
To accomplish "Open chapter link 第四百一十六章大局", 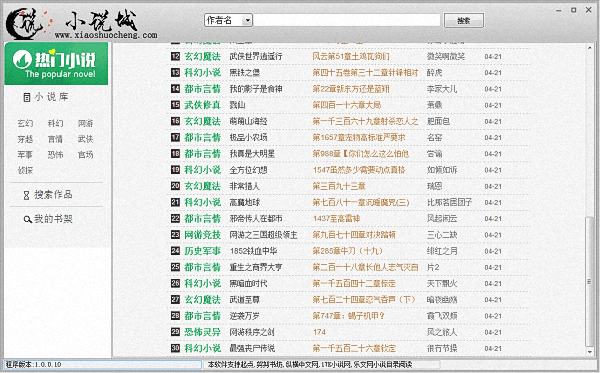I will point(347,105).
